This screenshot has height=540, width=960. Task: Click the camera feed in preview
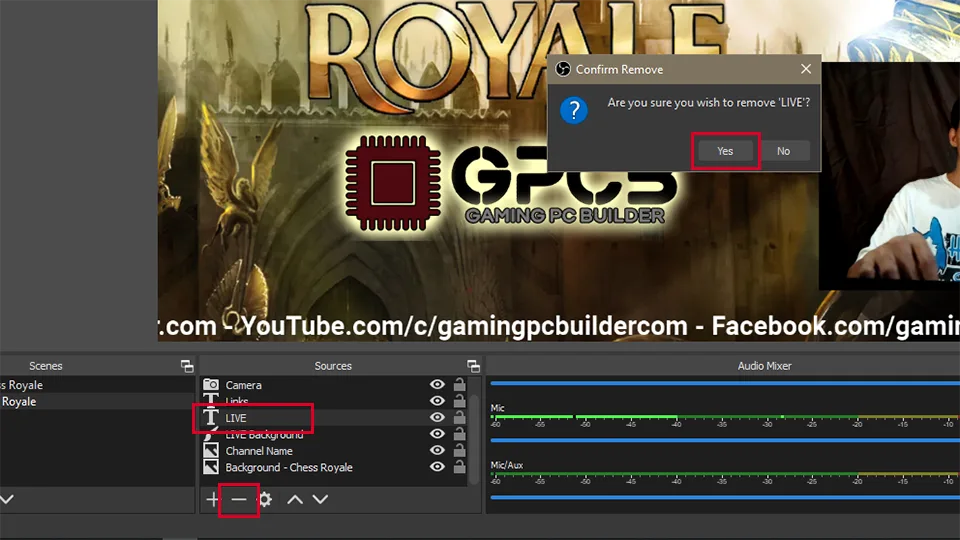point(890,176)
